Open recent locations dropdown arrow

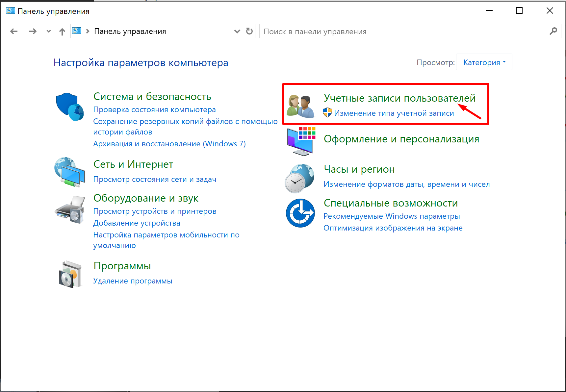click(x=49, y=32)
